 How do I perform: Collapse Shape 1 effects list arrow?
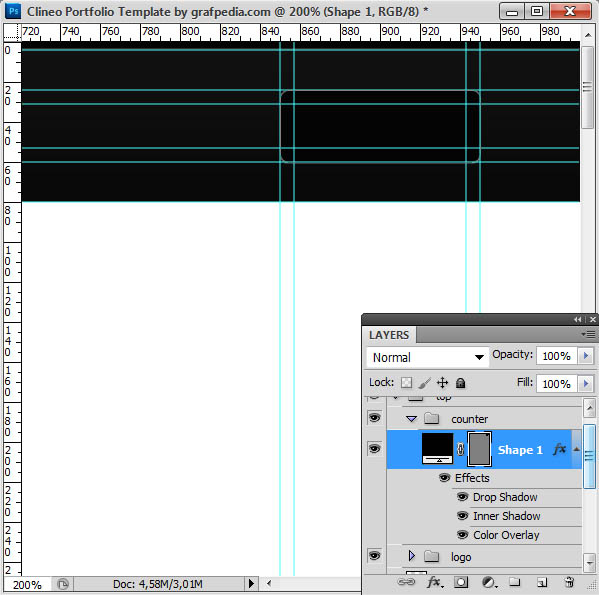click(576, 449)
